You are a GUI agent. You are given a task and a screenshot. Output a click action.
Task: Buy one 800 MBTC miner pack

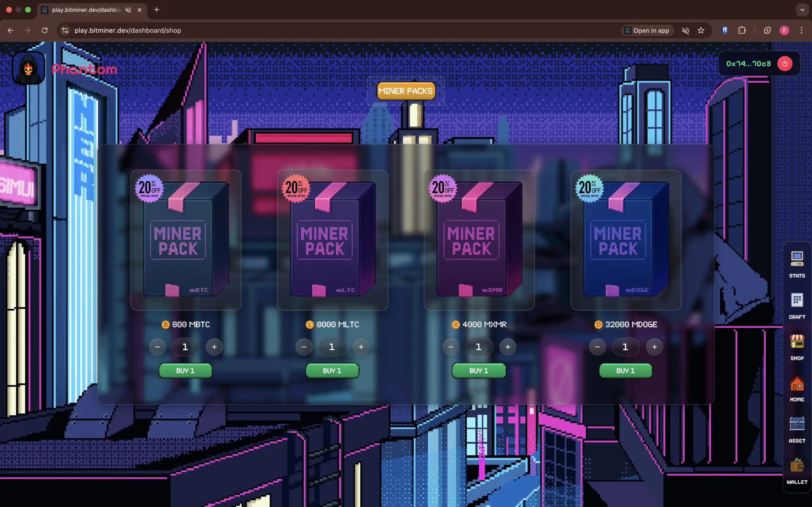[x=185, y=370]
